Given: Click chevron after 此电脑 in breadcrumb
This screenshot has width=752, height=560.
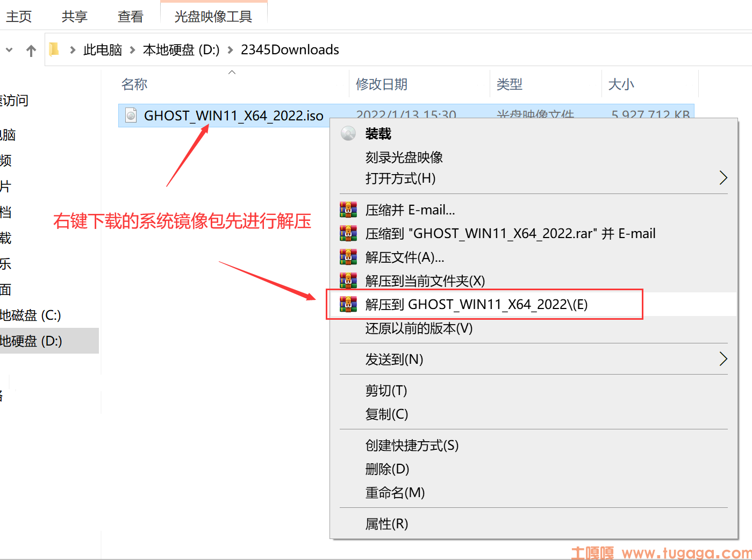Looking at the screenshot, I should pyautogui.click(x=132, y=50).
